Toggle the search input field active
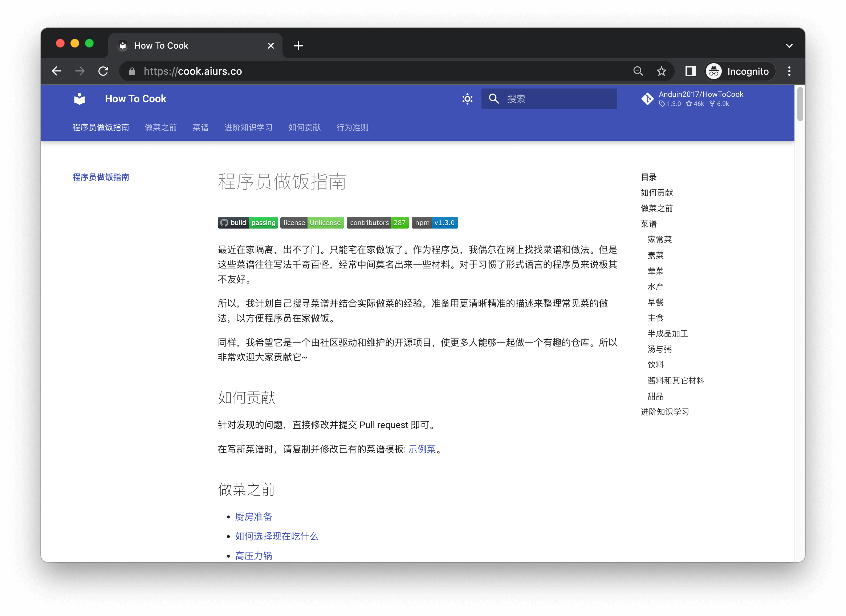Screen dimensions: 846x616 [549, 99]
